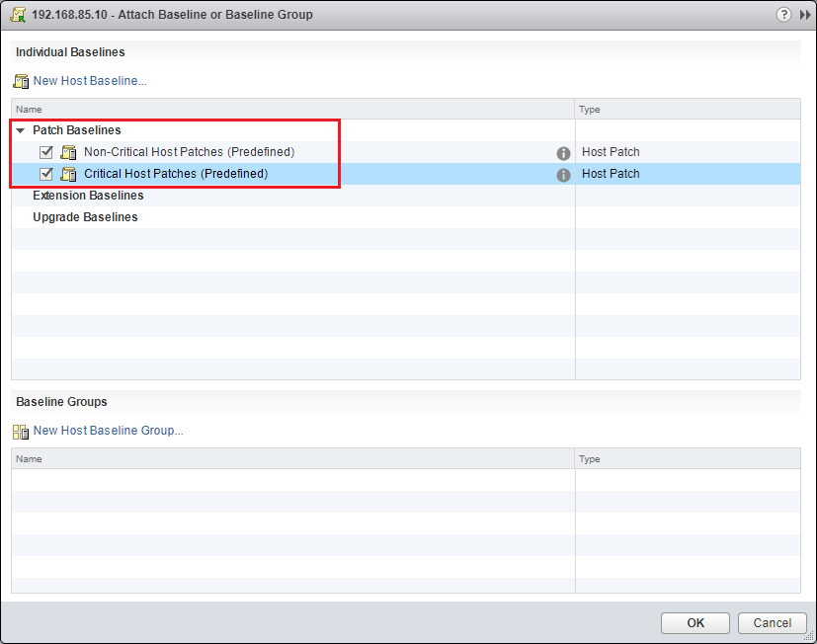Sort Individual Baselines by Type column header
Screen dimensions: 817x644
(x=688, y=109)
